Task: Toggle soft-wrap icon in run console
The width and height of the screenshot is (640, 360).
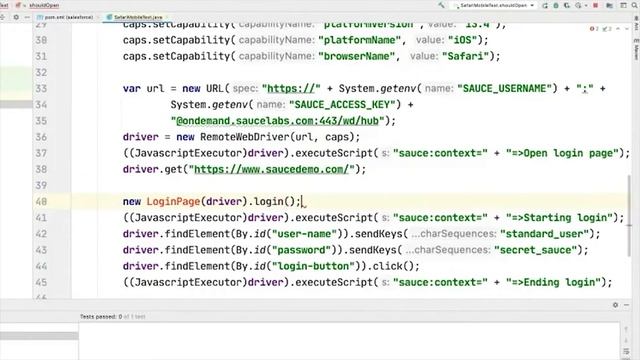Action: (626, 351)
